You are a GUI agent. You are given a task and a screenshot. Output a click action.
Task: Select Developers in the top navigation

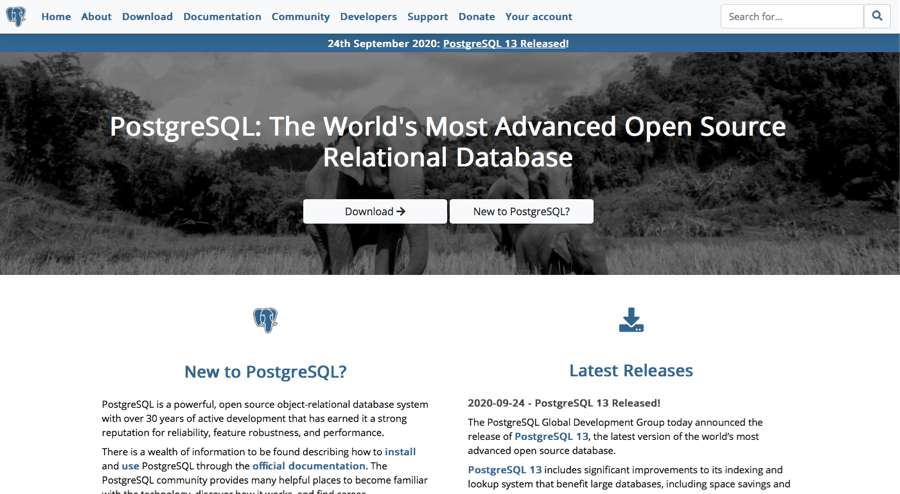point(368,17)
